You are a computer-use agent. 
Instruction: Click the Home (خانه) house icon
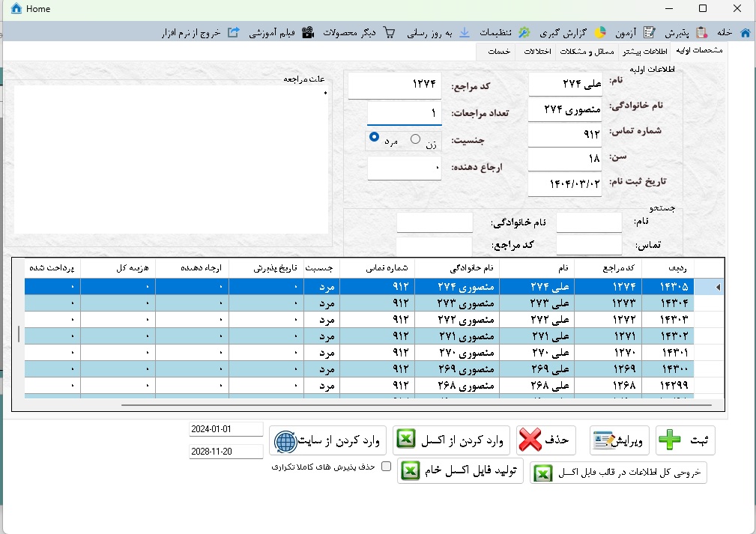745,33
